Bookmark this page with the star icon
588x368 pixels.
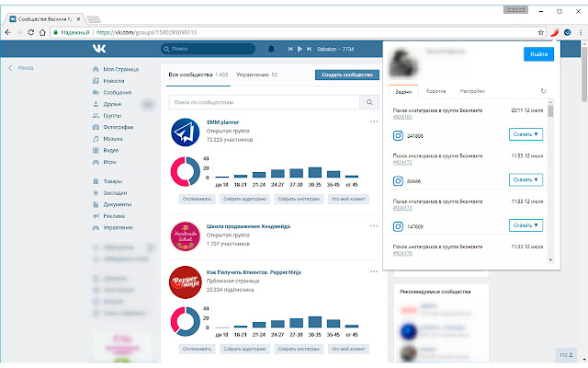pos(541,31)
